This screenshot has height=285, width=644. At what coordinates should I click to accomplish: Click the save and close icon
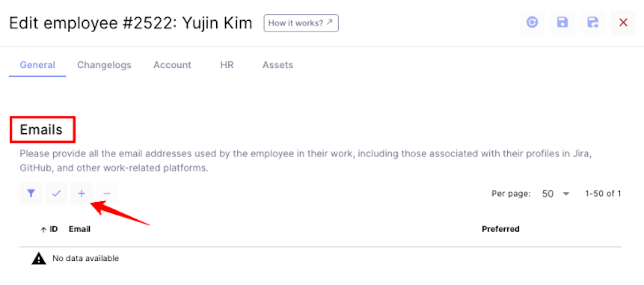(x=593, y=23)
